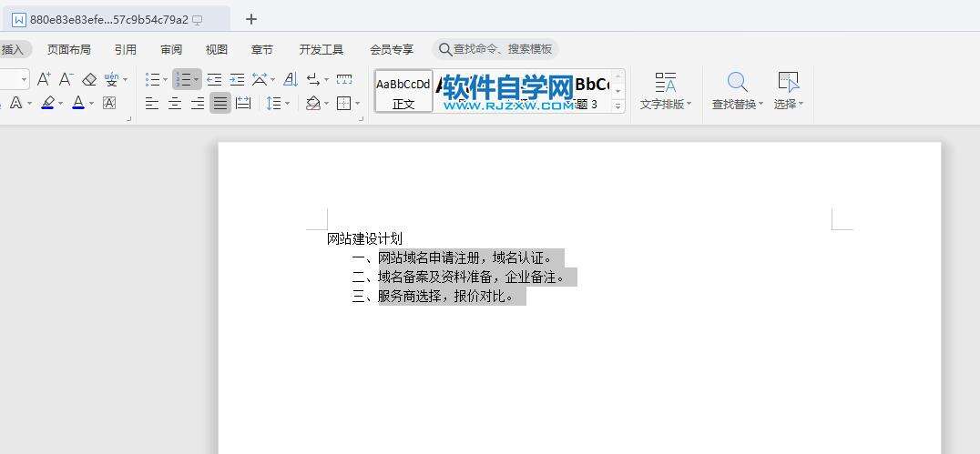The height and width of the screenshot is (454, 980).
Task: Clear formatting with the eraser icon
Action: (89, 79)
